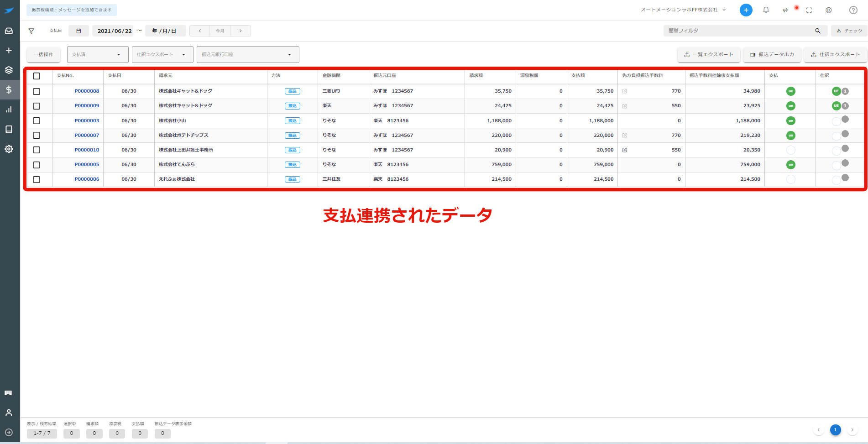Open the megaphone announcements icon
Screen dimensions: 868x444
(785, 10)
